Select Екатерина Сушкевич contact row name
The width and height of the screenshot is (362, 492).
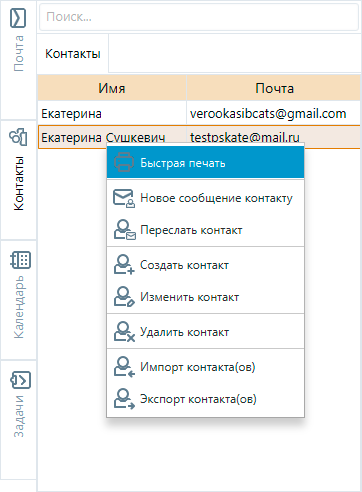pyautogui.click(x=103, y=137)
